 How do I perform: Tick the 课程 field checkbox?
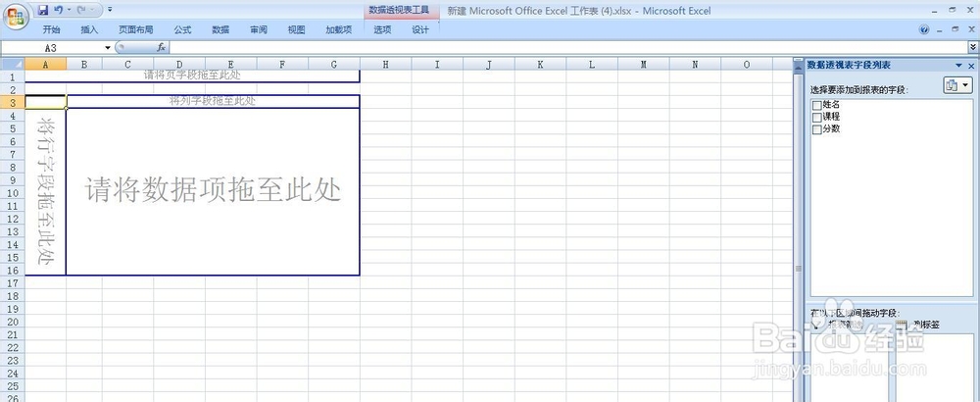816,118
